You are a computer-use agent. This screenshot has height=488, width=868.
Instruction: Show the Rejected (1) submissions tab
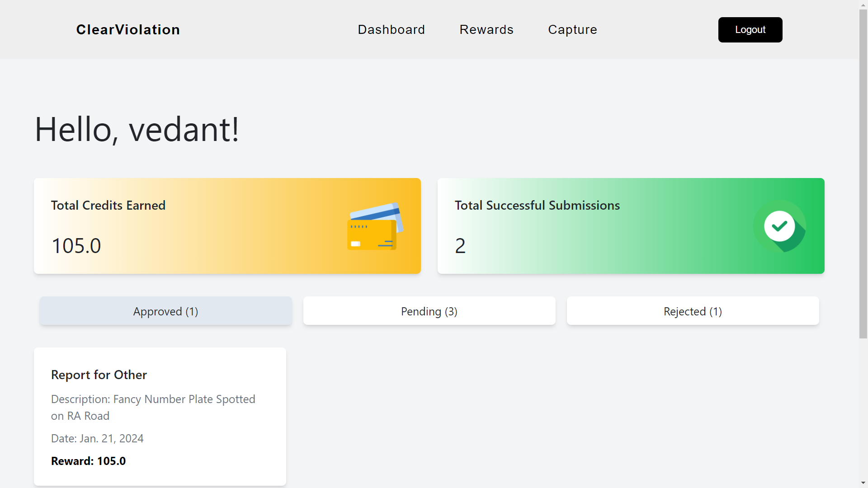[x=693, y=311]
